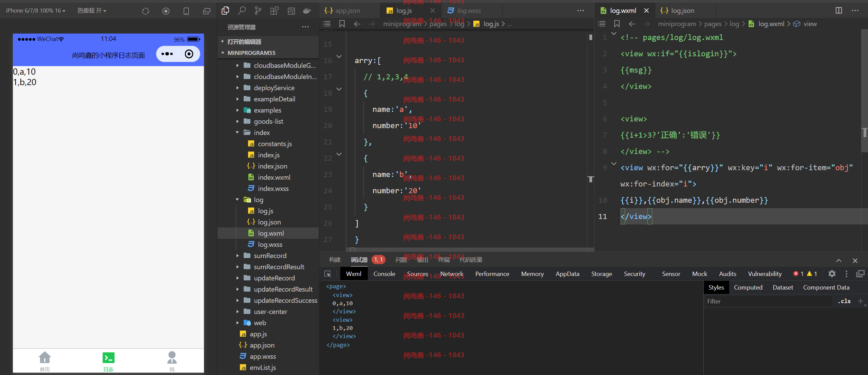Open the iPhone 6/7/8 device dropdown
Screen dimensions: 868x375
coord(36,11)
